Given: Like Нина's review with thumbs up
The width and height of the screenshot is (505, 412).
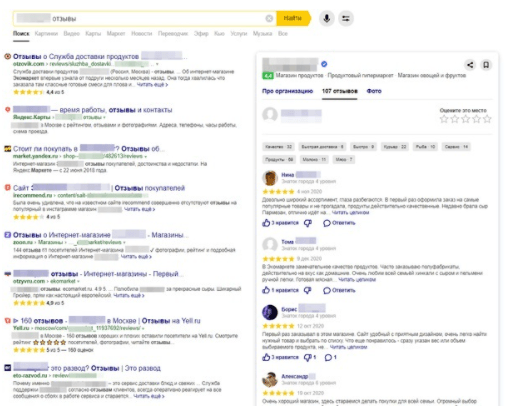Looking at the screenshot, I should coord(266,223).
